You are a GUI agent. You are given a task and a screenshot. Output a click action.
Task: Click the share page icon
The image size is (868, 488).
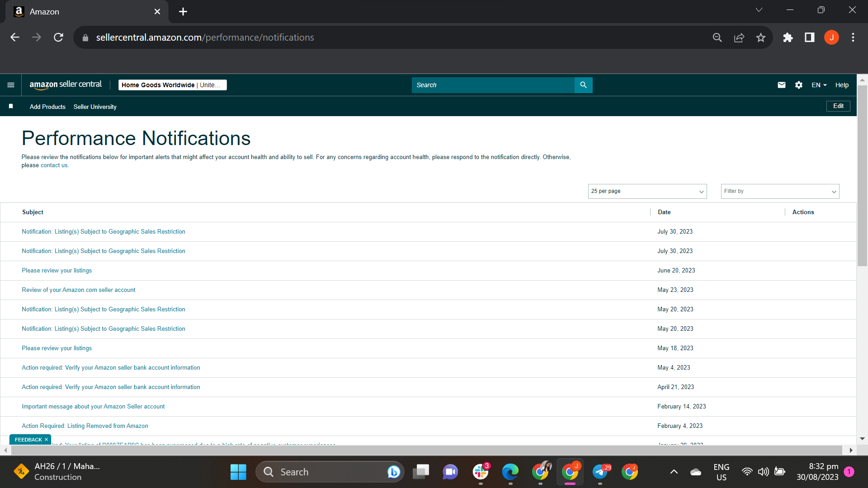[739, 38]
